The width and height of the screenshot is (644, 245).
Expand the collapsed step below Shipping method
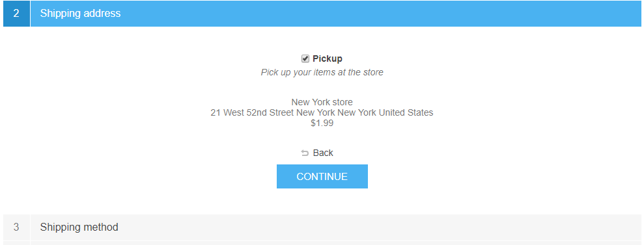point(322,243)
